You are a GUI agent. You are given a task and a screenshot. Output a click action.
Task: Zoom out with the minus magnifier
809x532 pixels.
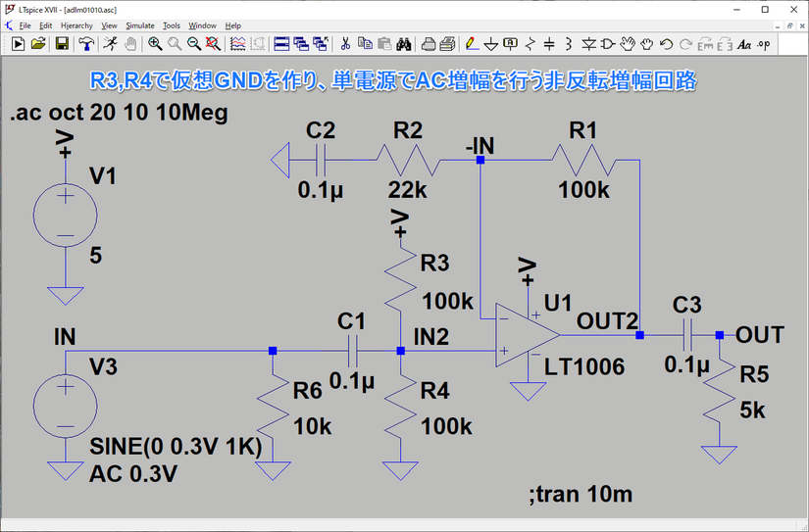click(x=194, y=44)
